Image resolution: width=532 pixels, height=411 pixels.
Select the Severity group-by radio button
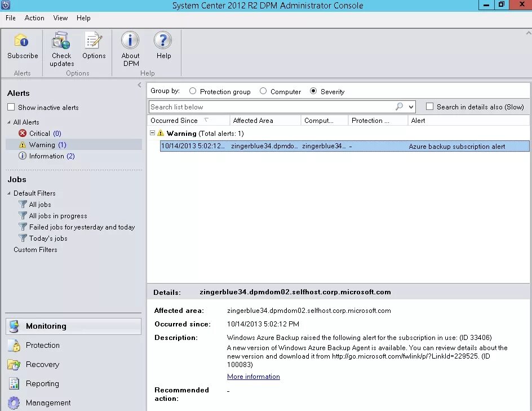point(313,91)
